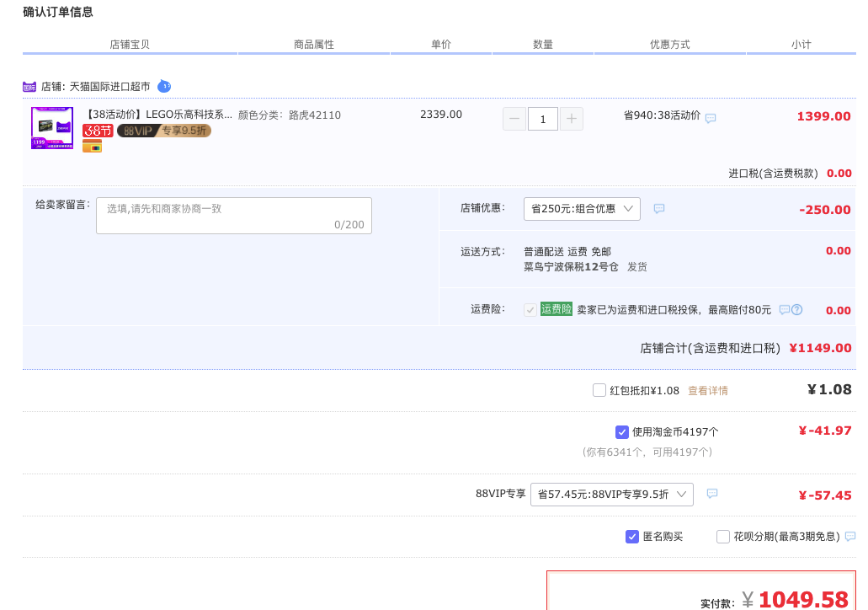Click the comment bubble next to 最高赔付80元
Screen dimensions: 868x610
784,310
